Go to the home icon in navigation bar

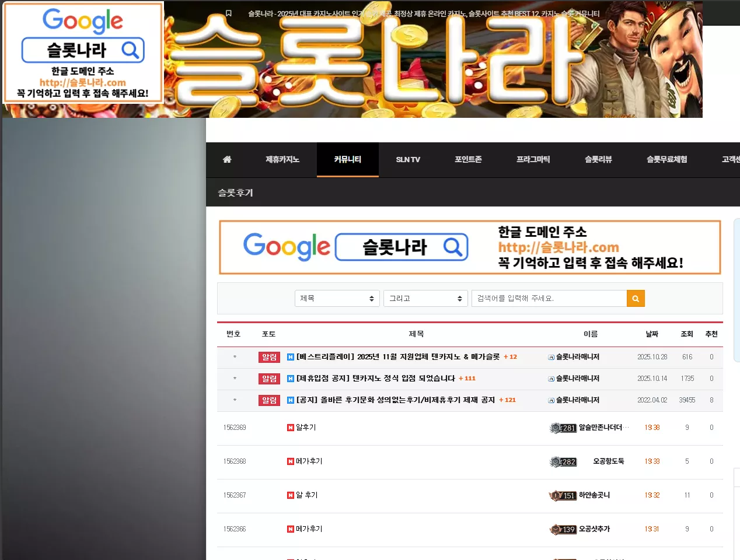(227, 159)
